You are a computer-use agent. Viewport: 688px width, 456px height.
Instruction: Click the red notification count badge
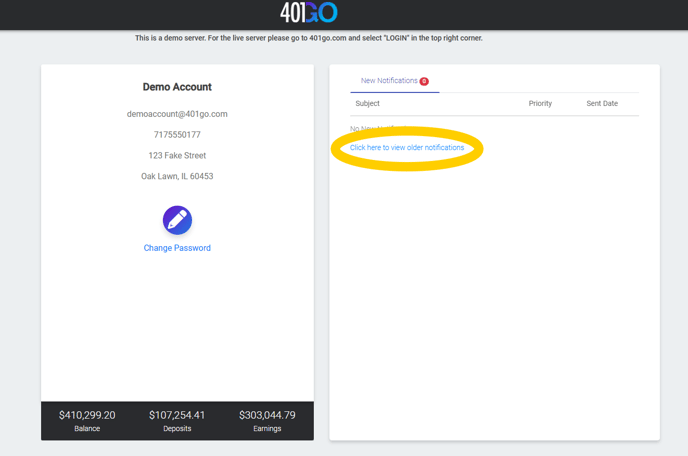(424, 81)
